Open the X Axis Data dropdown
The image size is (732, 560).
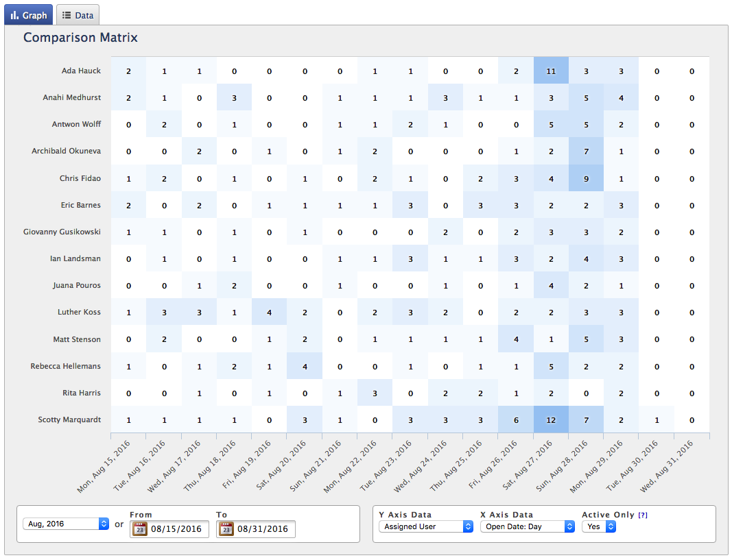[527, 526]
